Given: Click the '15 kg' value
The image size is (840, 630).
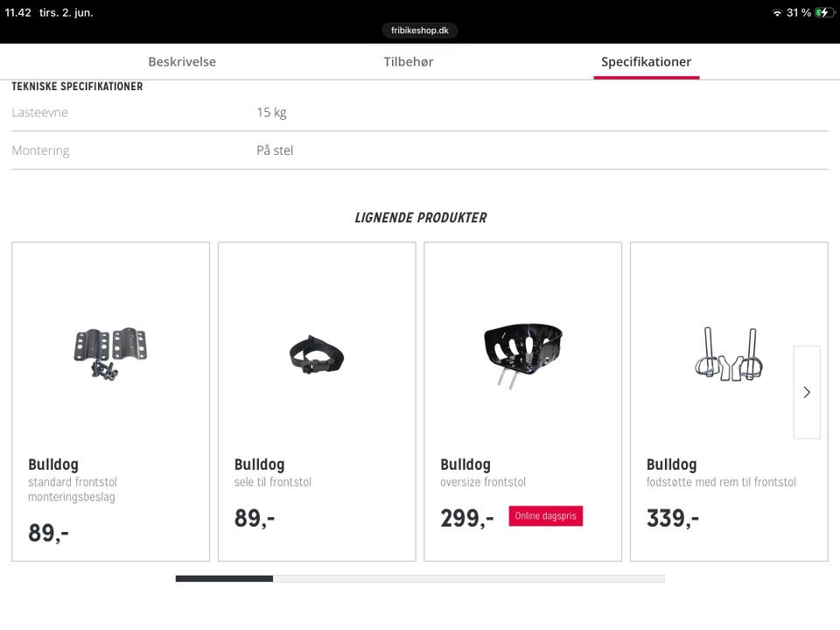Looking at the screenshot, I should tap(271, 113).
